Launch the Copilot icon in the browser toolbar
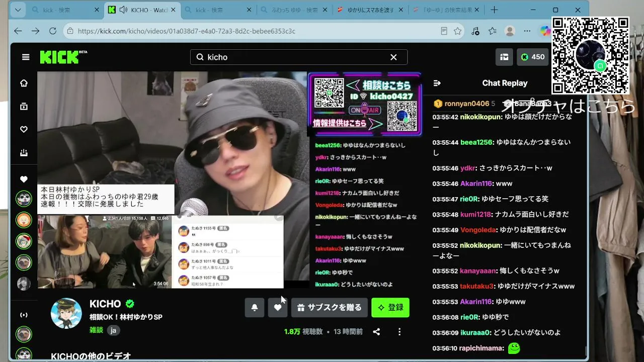The height and width of the screenshot is (362, 644). pyautogui.click(x=545, y=31)
